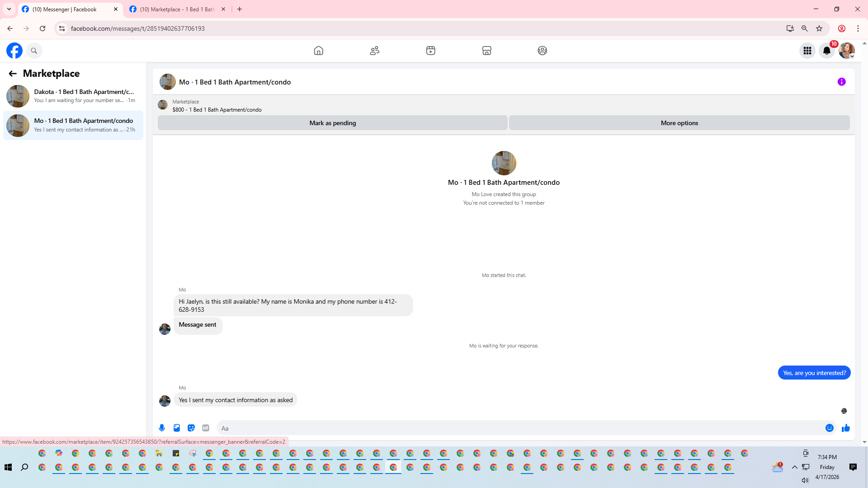Open the GIF picker icon
868x488 pixels.
(x=206, y=428)
